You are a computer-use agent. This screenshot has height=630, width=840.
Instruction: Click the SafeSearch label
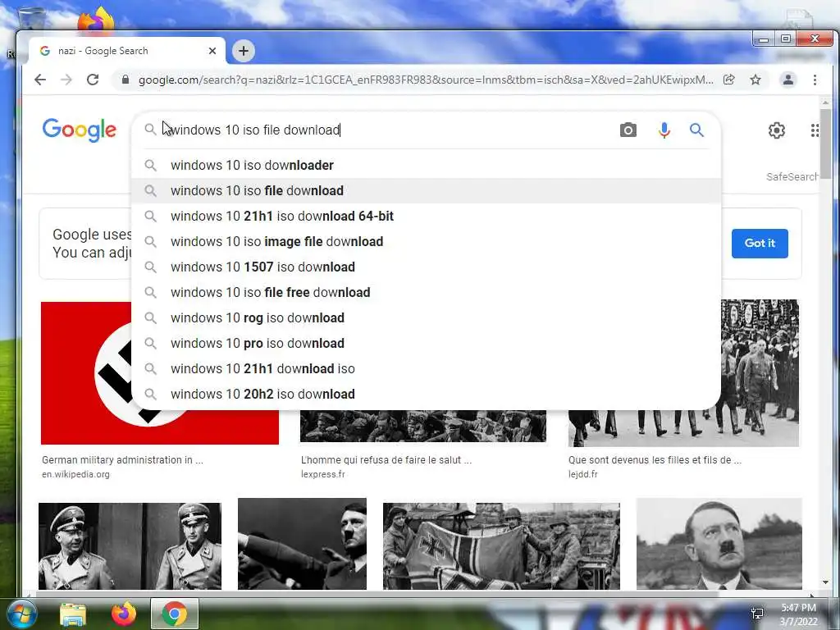coord(792,177)
